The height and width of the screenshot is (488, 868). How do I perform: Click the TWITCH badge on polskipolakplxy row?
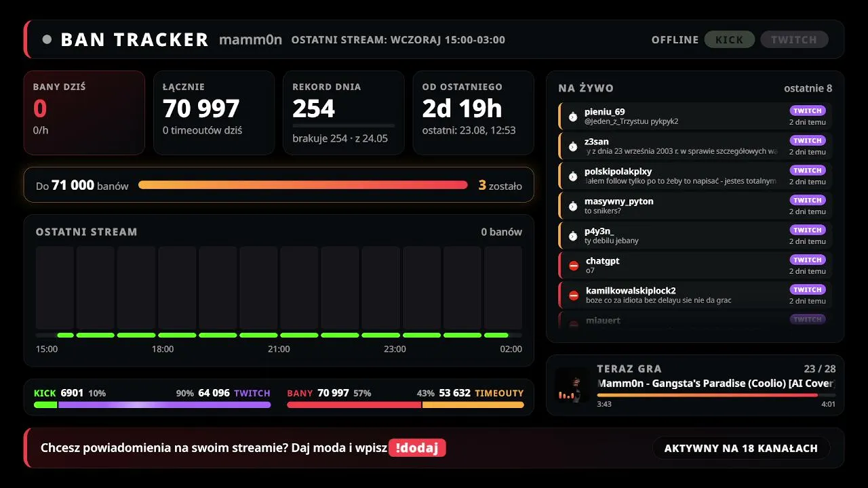[808, 170]
